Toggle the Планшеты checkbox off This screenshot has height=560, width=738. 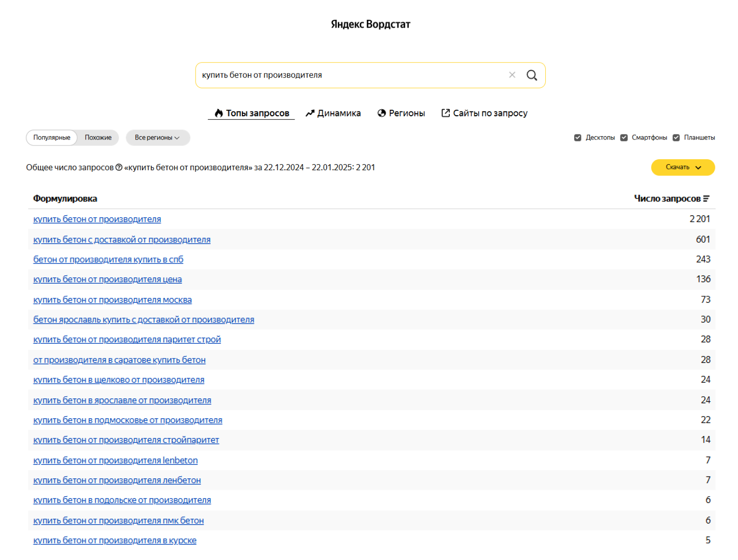point(676,137)
